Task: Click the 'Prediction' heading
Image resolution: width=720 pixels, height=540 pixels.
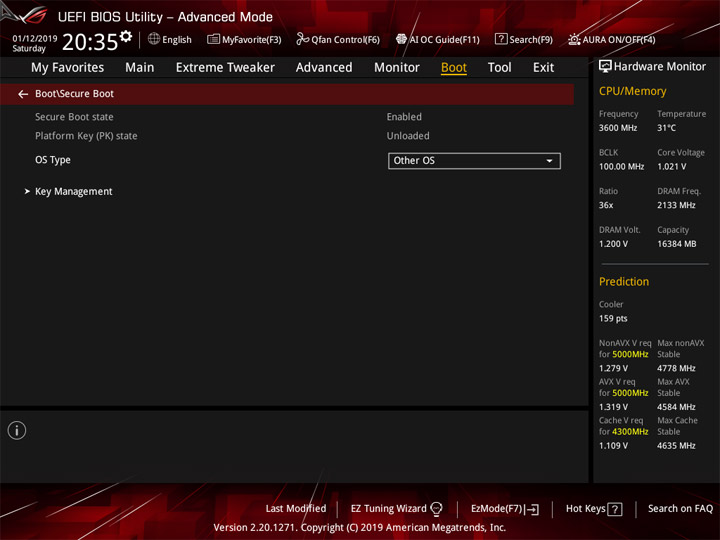Action: [624, 281]
